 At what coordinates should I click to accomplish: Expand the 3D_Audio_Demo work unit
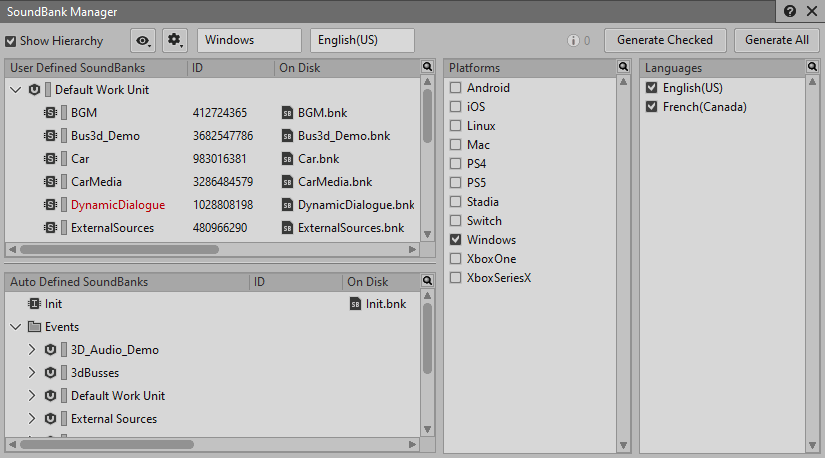32,350
